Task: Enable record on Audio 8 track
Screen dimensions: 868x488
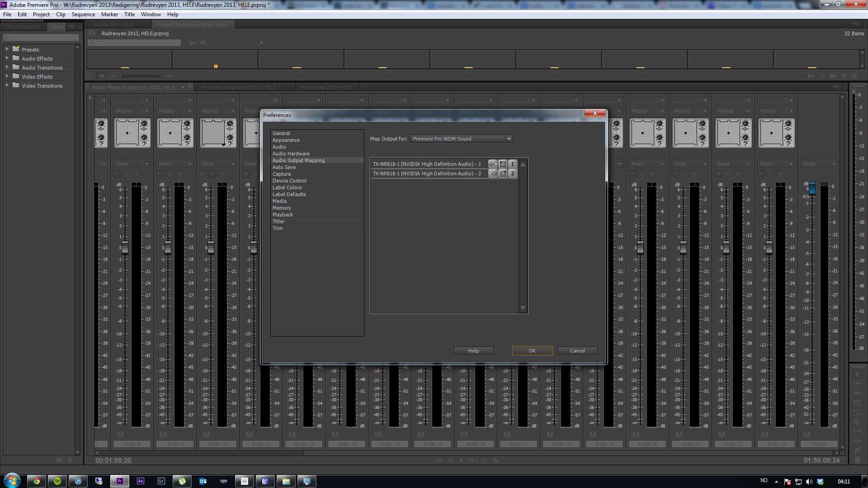Action: click(137, 174)
